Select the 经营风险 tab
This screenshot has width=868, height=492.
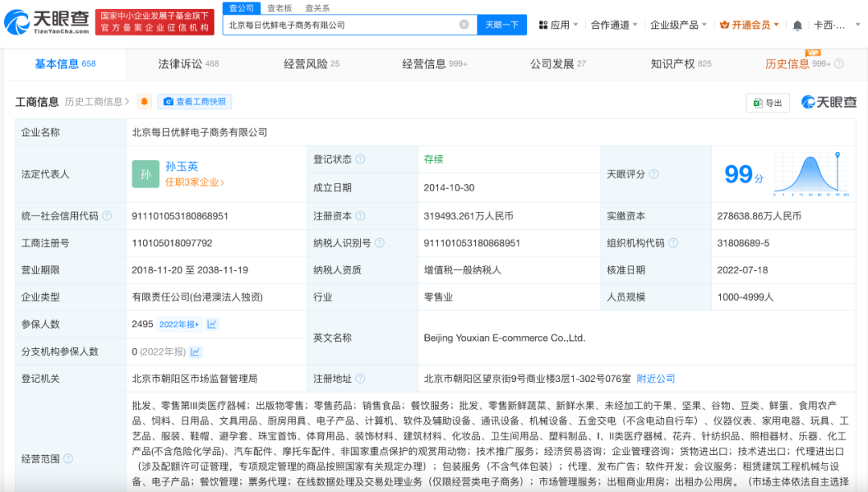pyautogui.click(x=311, y=64)
